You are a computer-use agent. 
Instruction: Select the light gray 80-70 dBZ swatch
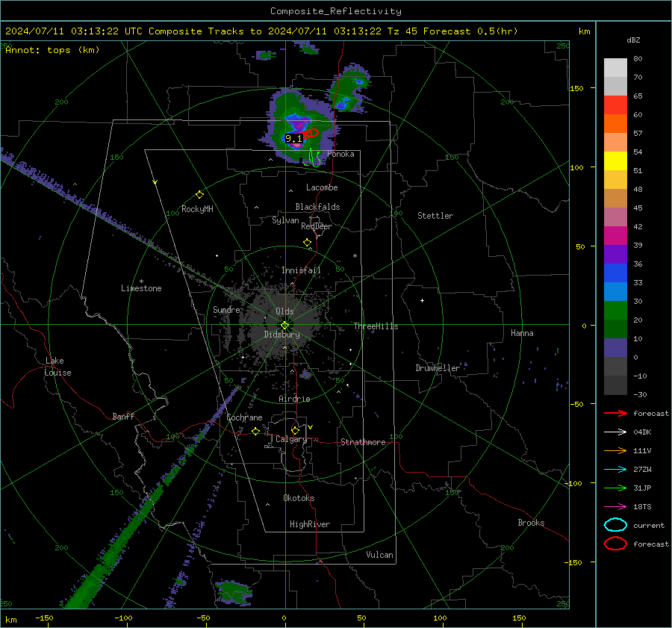(x=615, y=68)
